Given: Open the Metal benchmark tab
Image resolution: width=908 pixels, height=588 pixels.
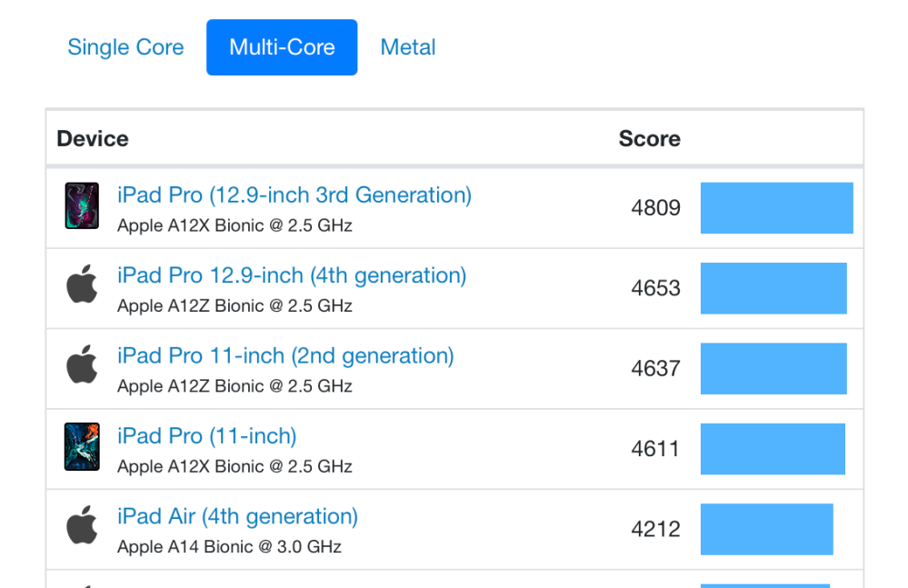Looking at the screenshot, I should [408, 47].
